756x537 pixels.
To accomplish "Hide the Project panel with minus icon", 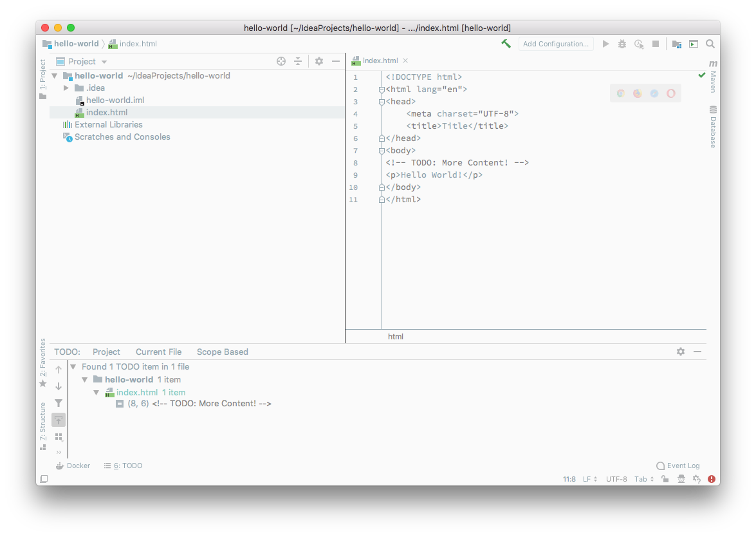I will click(336, 61).
